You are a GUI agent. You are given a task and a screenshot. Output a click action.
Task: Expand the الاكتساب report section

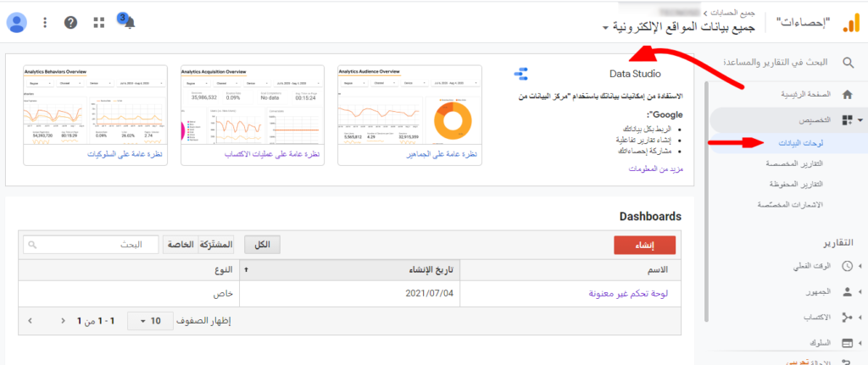click(860, 318)
